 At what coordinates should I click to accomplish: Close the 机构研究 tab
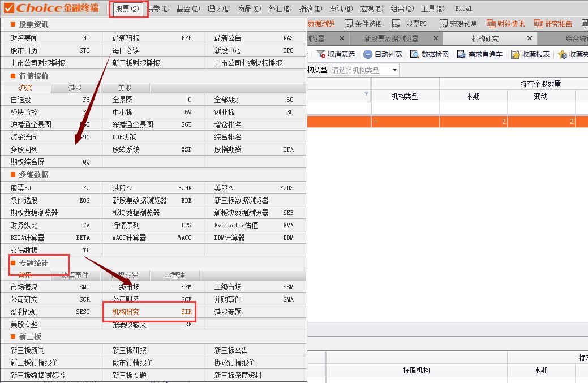click(530, 38)
